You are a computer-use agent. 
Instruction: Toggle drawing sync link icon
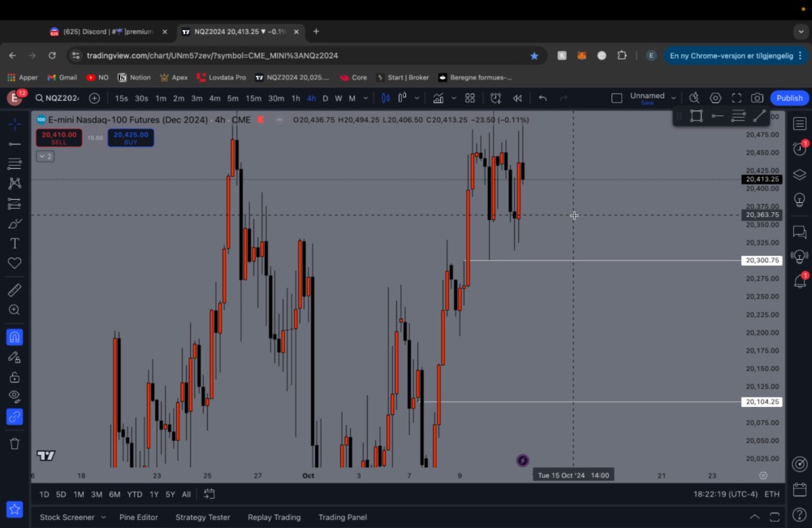coord(15,417)
